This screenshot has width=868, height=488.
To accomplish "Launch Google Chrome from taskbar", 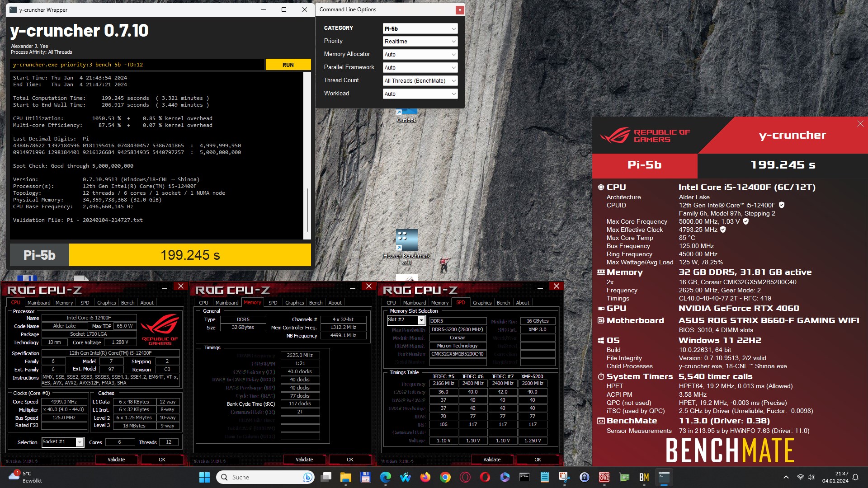I will tap(445, 477).
